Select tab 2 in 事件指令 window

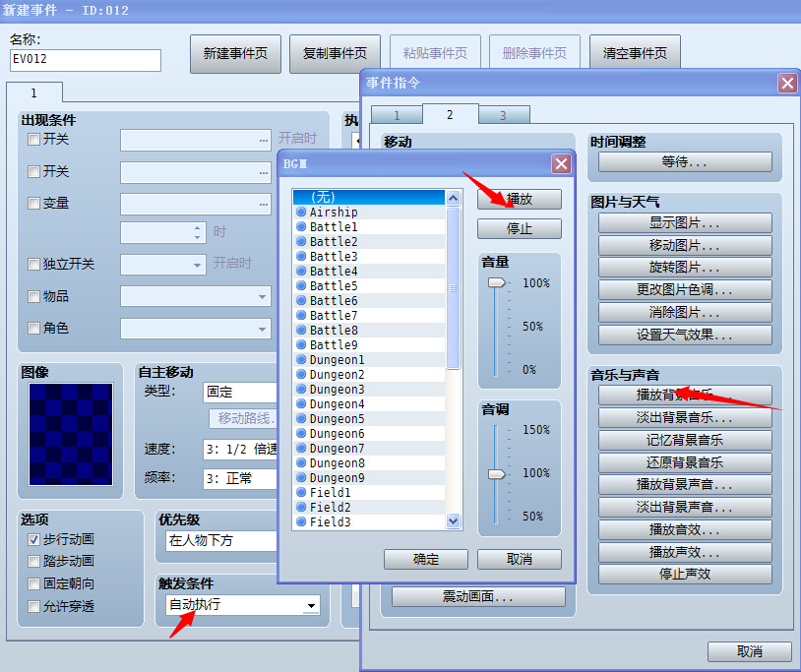pyautogui.click(x=450, y=114)
